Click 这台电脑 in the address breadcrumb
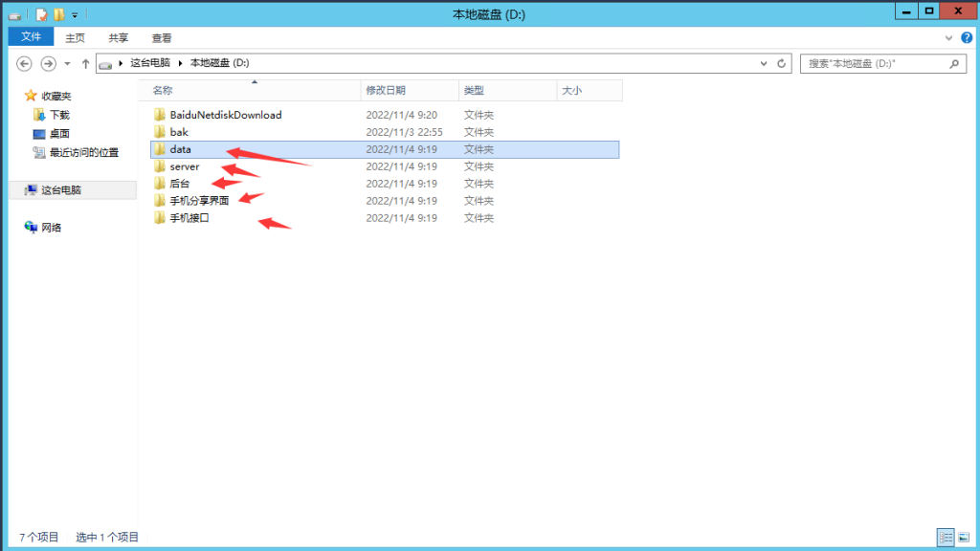Screen dimensions: 980x551 (150, 63)
